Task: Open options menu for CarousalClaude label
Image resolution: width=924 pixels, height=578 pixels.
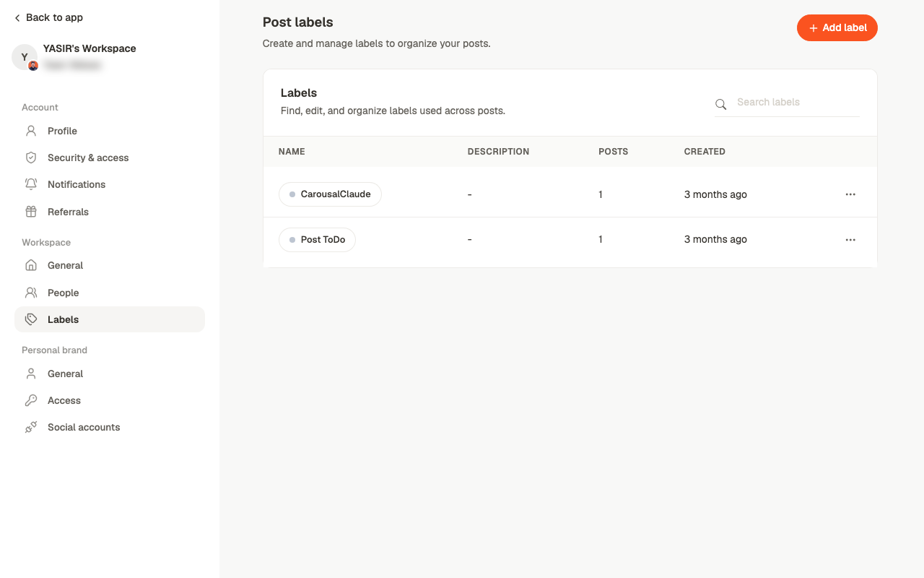Action: point(850,194)
